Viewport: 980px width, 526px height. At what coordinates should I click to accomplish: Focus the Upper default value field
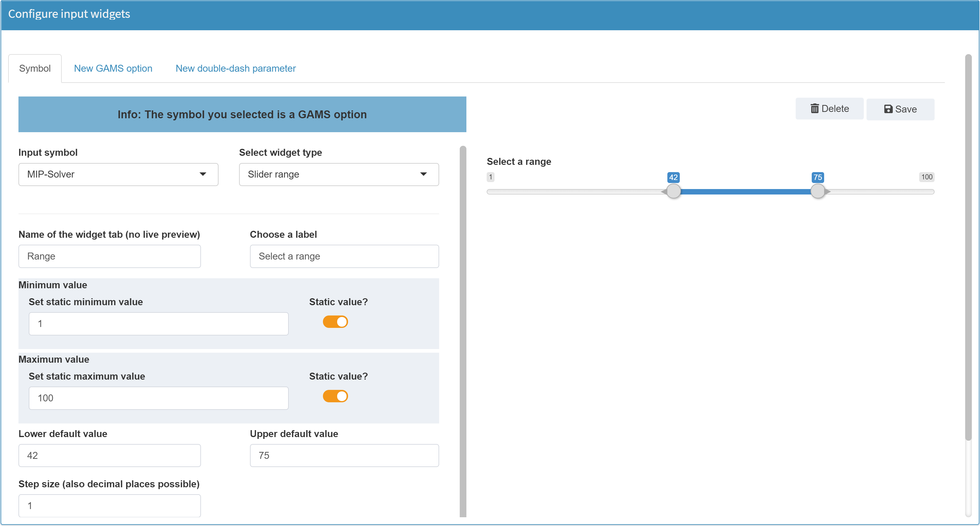(344, 455)
